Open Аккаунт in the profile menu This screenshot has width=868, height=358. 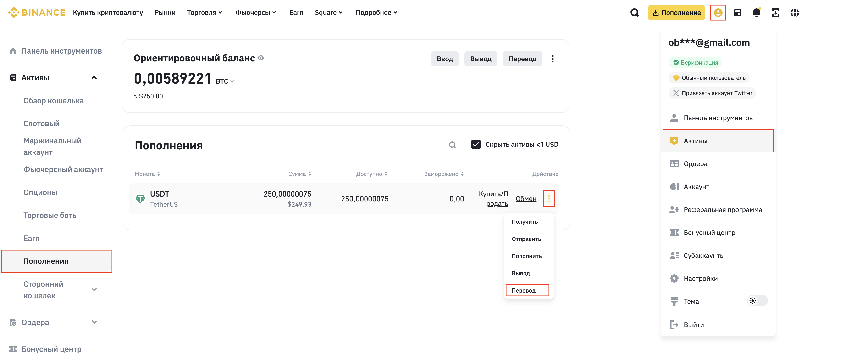(718, 187)
